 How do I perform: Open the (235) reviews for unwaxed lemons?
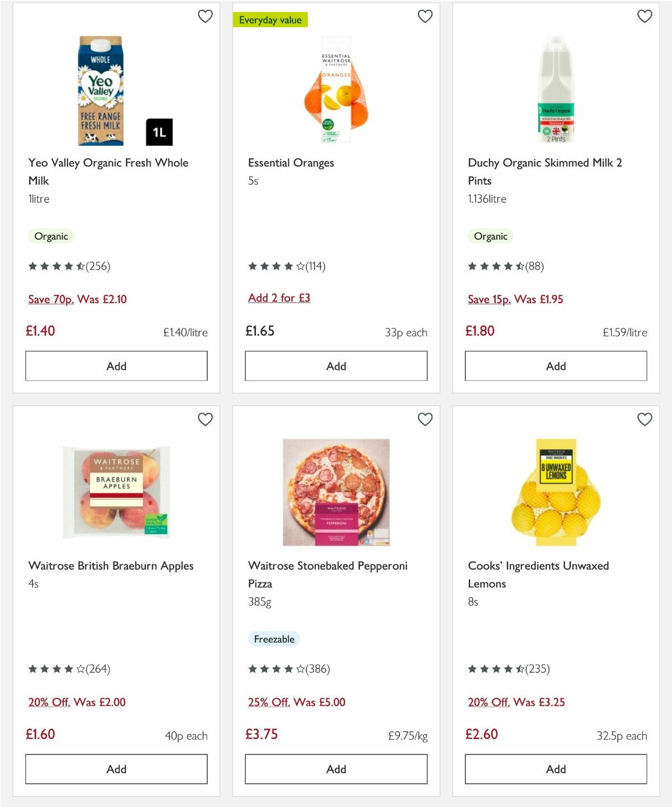[x=538, y=668]
